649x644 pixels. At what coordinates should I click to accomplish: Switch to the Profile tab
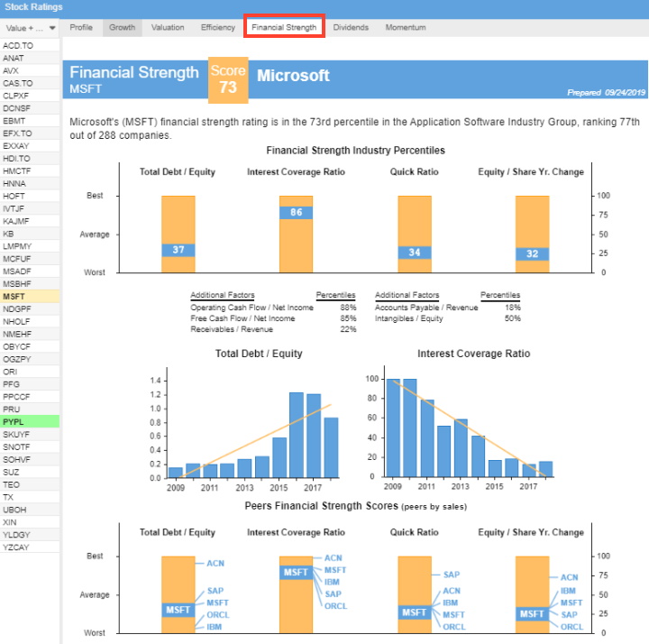tap(81, 28)
